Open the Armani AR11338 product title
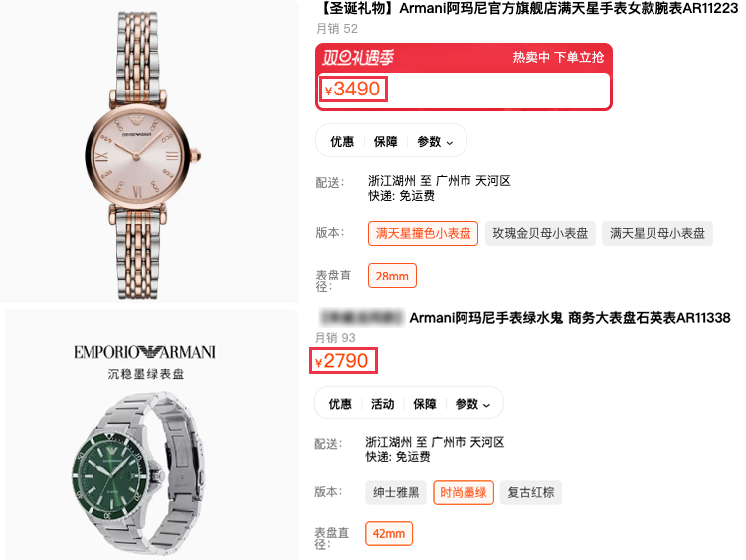 click(570, 318)
